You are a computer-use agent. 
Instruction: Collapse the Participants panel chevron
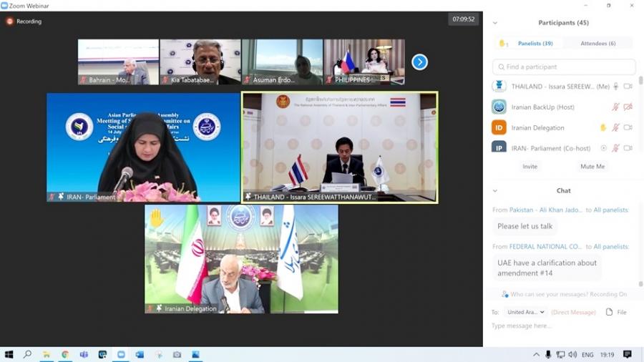pyautogui.click(x=495, y=23)
